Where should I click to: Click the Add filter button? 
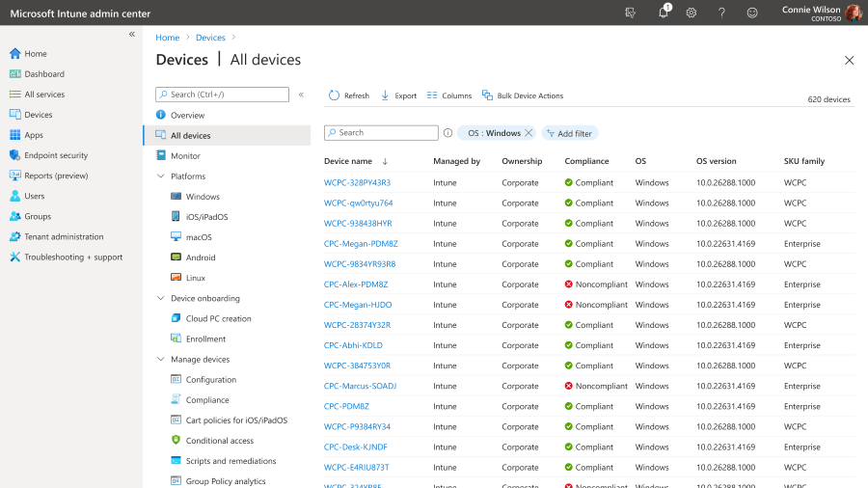tap(570, 133)
